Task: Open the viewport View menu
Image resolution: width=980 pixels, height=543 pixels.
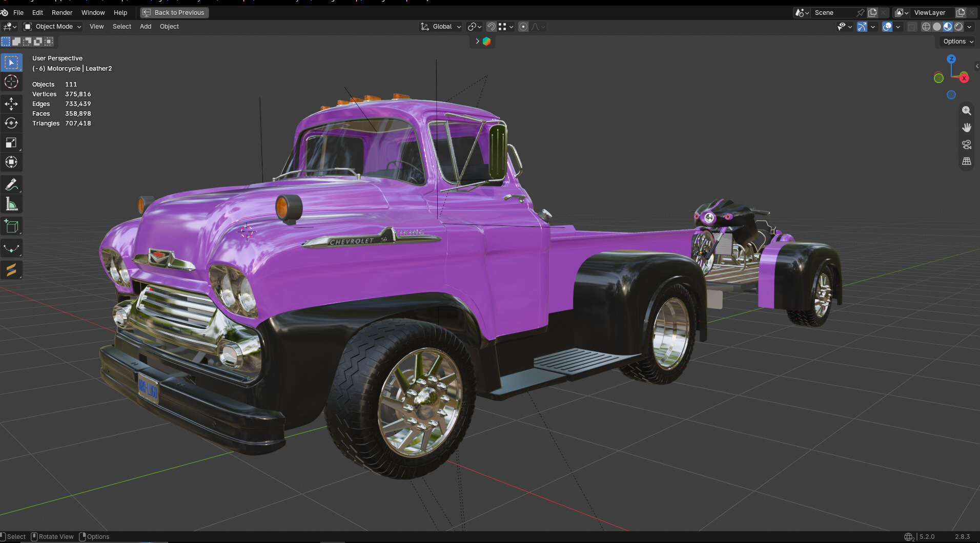Action: click(96, 27)
